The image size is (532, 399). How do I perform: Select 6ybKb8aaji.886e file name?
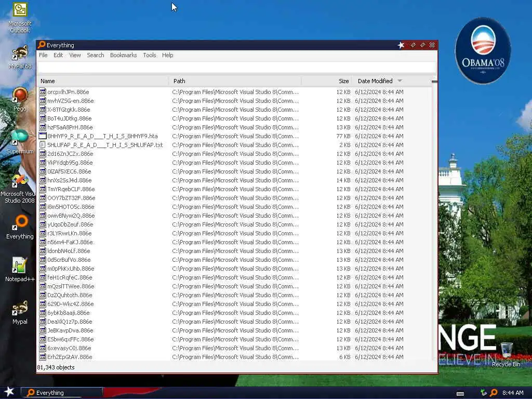click(x=69, y=312)
